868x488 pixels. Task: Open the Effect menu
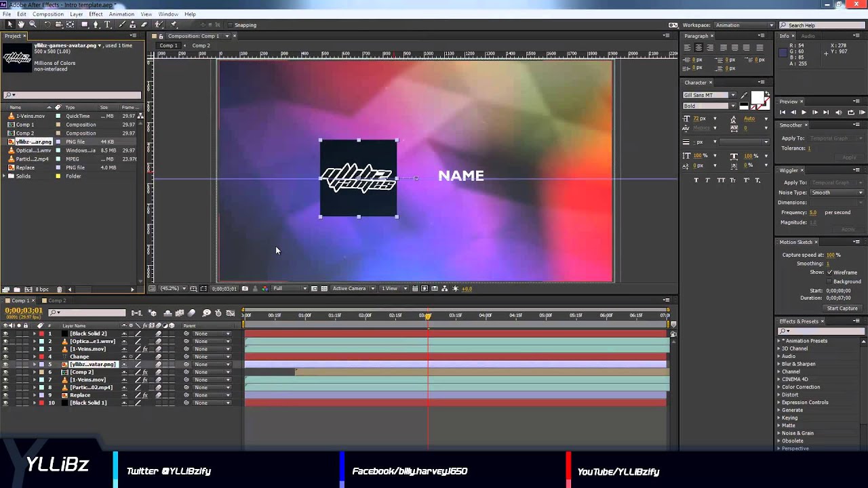pos(96,14)
